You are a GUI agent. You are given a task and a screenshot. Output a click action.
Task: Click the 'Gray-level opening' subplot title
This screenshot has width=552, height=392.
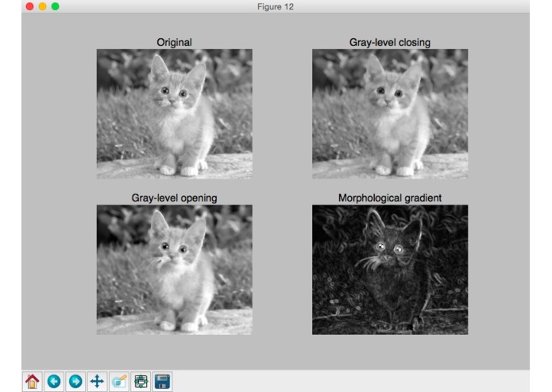(174, 198)
